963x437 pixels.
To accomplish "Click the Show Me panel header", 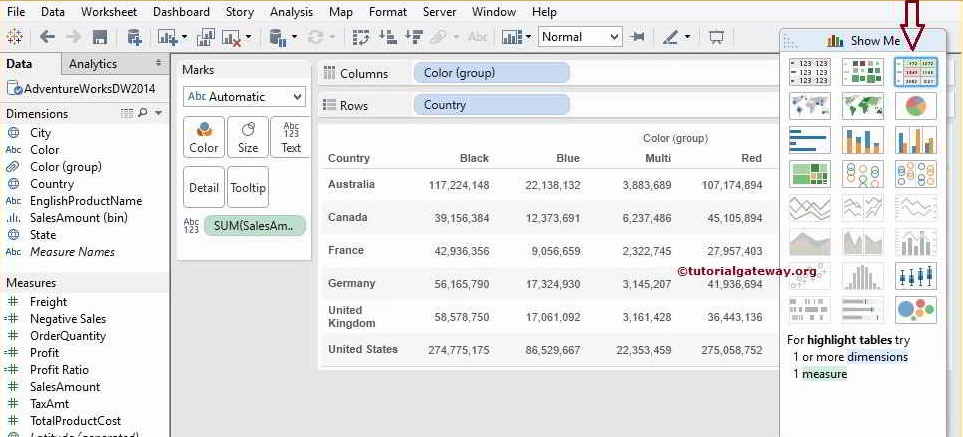I will coord(863,41).
